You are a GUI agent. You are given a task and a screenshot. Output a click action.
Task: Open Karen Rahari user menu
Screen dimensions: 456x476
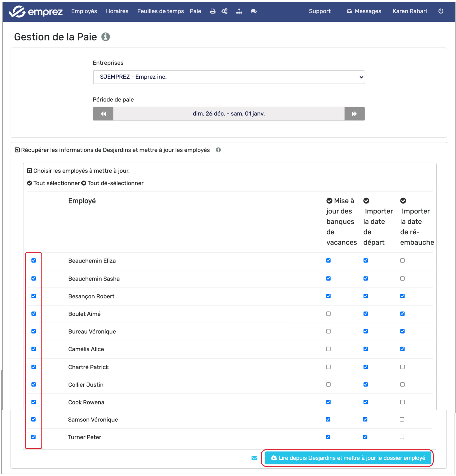[410, 11]
